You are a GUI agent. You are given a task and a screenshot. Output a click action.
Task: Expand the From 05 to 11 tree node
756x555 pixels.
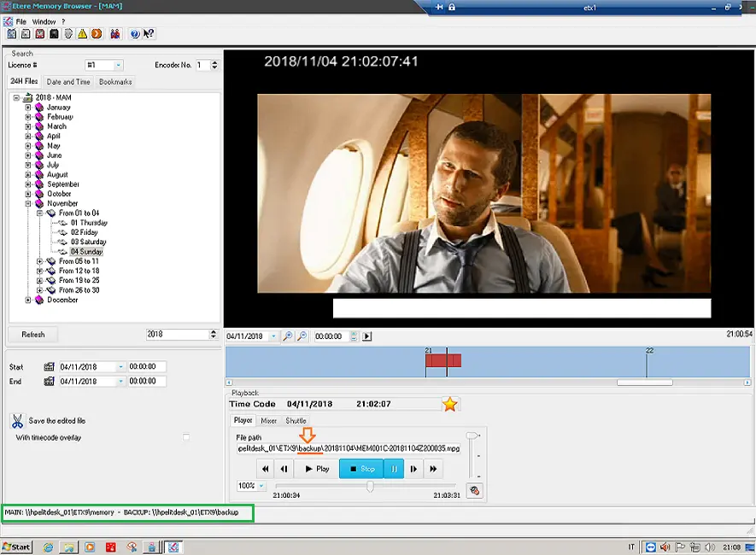point(38,261)
